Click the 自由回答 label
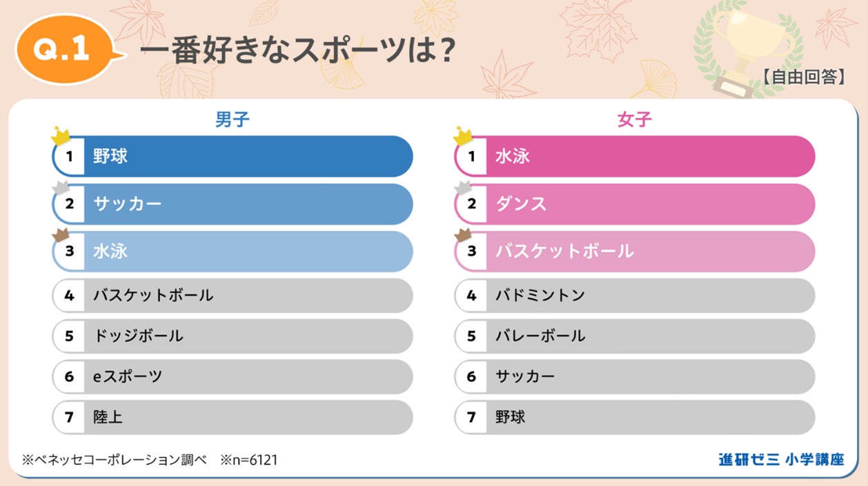This screenshot has height=486, width=868. 805,77
